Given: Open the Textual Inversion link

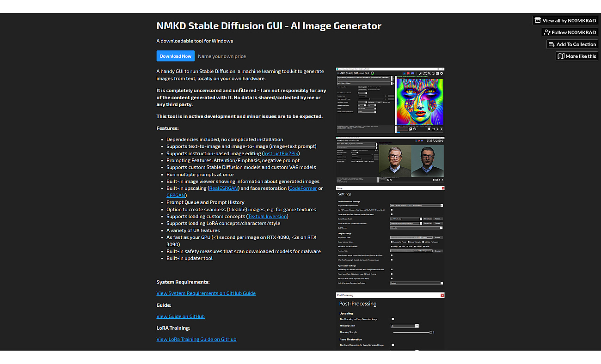Looking at the screenshot, I should pyautogui.click(x=268, y=216).
